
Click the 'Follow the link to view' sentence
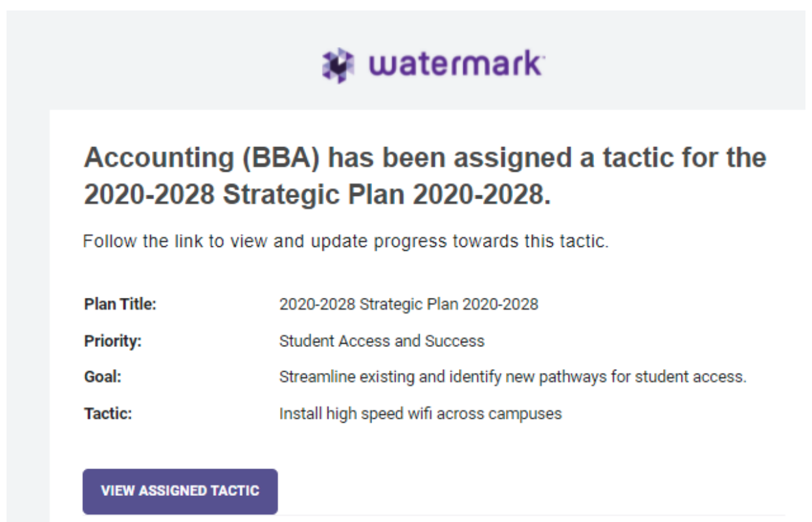coord(345,242)
